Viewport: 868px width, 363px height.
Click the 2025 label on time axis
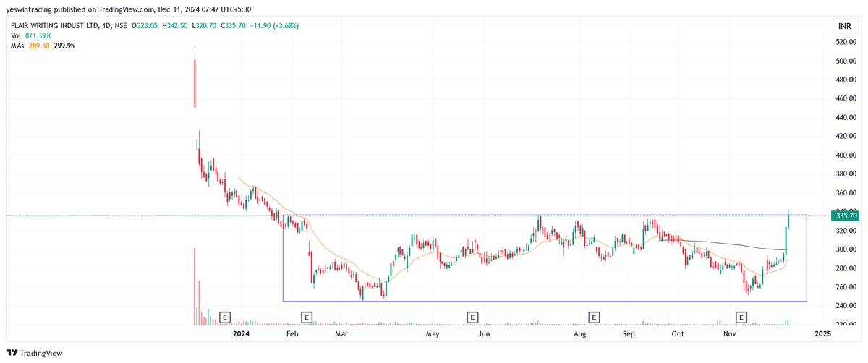pyautogui.click(x=822, y=335)
